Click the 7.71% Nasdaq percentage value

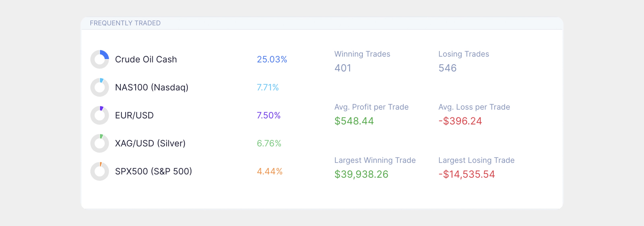click(x=267, y=87)
